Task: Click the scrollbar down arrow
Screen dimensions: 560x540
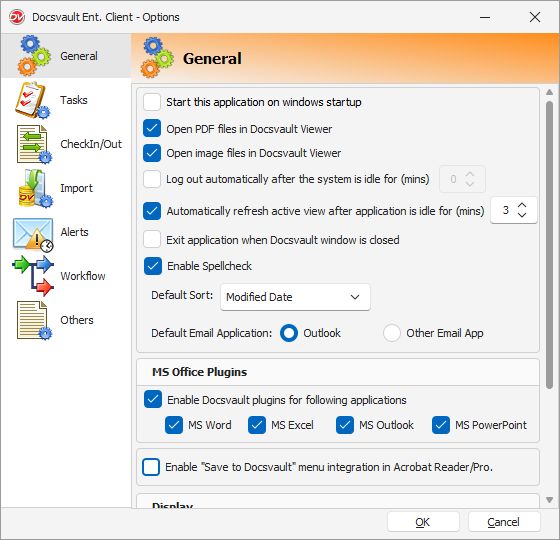Action: (x=549, y=500)
